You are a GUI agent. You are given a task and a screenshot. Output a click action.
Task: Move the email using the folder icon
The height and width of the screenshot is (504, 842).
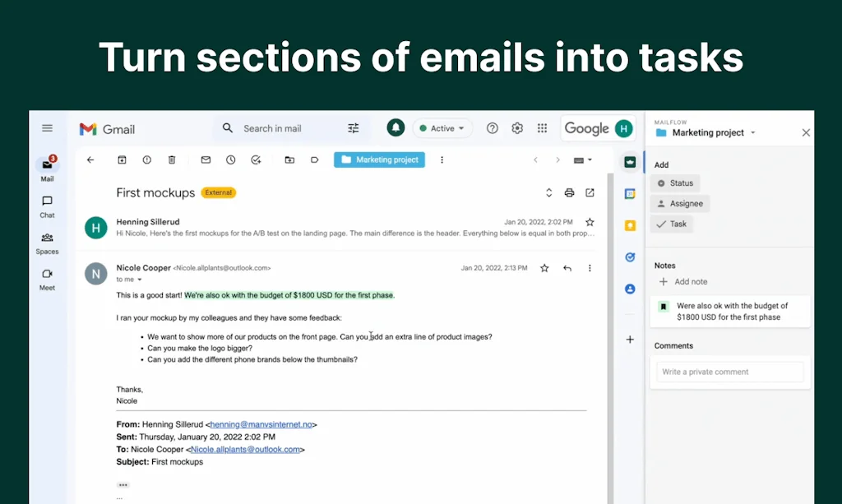click(290, 160)
